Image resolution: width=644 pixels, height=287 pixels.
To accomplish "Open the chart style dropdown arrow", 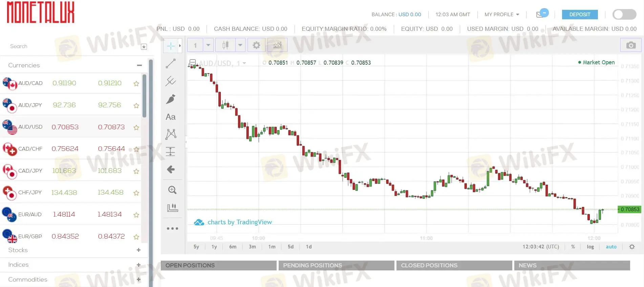I will pyautogui.click(x=240, y=45).
